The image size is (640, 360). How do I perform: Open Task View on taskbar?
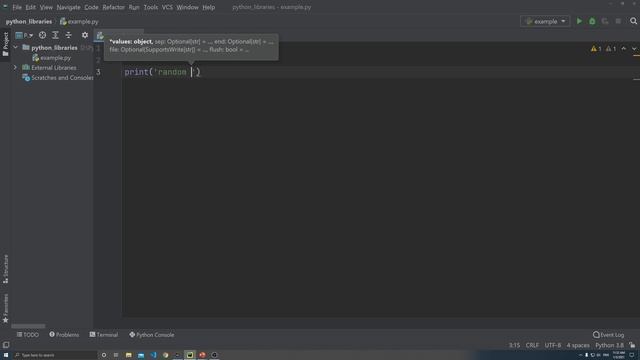(116, 355)
